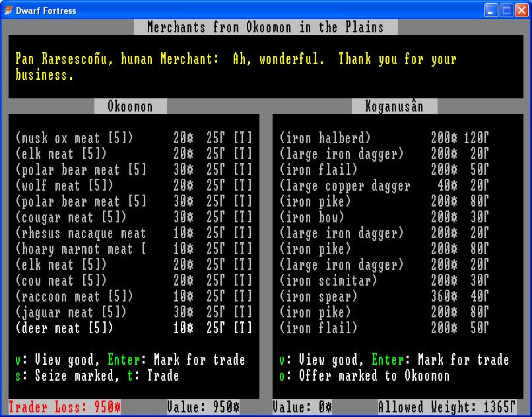
Task: Toggle the [T] marker for wolf meat
Action: [243, 185]
